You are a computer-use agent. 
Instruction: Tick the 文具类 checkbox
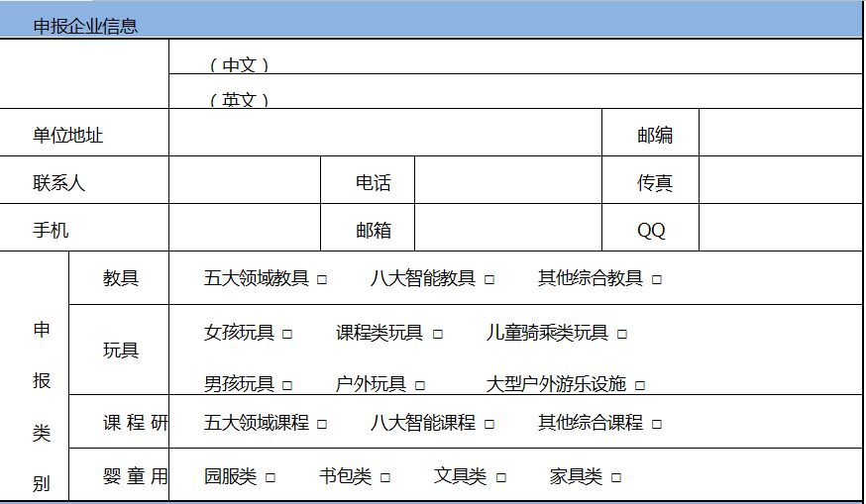[500, 478]
